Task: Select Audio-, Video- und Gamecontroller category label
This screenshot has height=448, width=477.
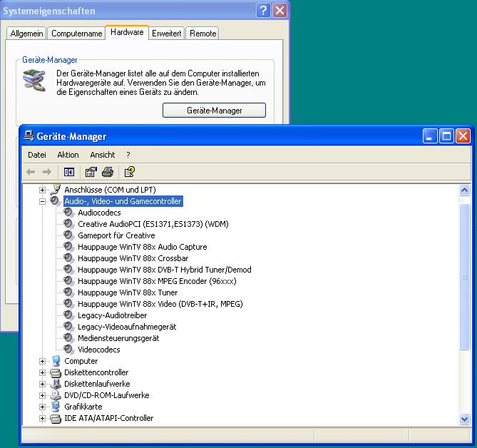Action: click(123, 201)
